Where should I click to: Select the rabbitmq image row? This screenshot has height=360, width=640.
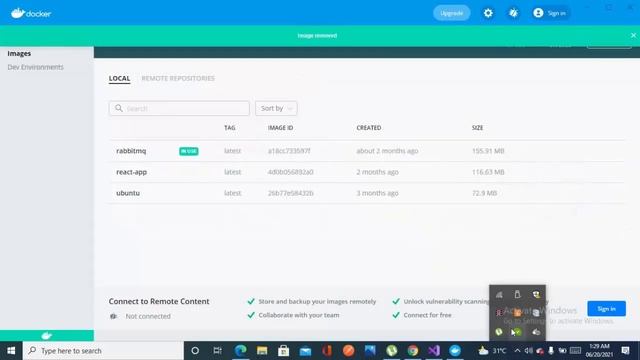click(367, 151)
